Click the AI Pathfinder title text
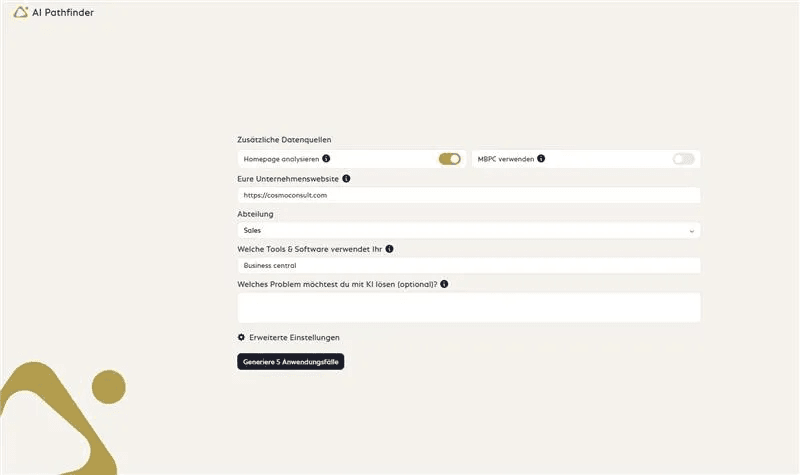Screen dimensions: 800x475 62,12
